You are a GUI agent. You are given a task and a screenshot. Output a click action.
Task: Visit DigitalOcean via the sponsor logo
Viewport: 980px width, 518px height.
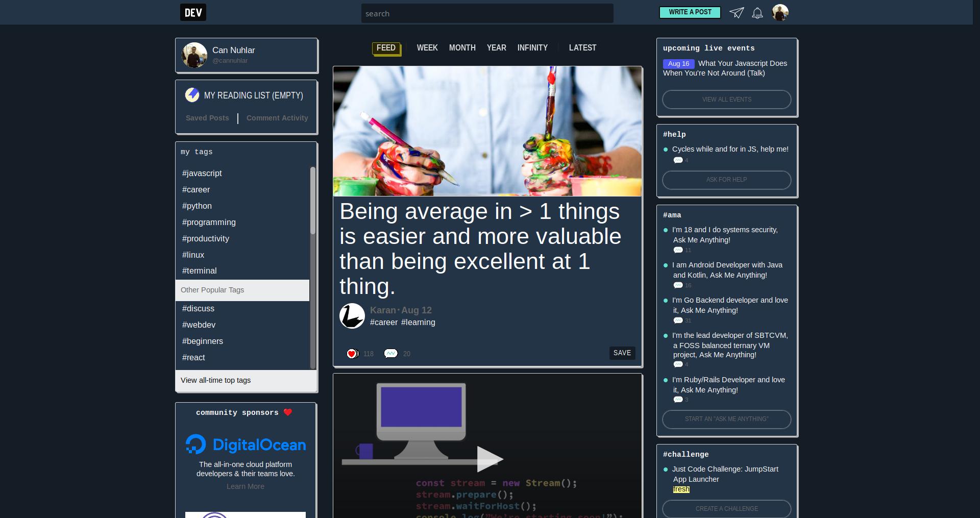point(246,445)
